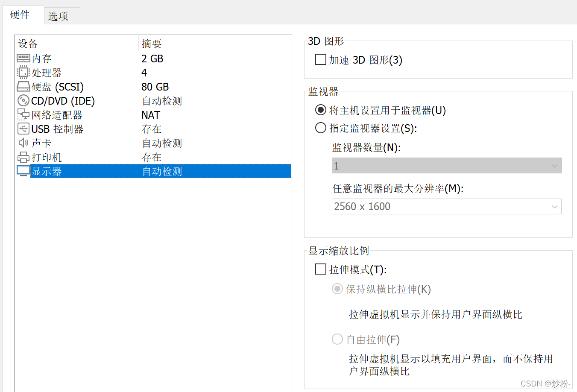Click the display (显示器) monitor icon
The width and height of the screenshot is (577, 392).
[x=23, y=171]
